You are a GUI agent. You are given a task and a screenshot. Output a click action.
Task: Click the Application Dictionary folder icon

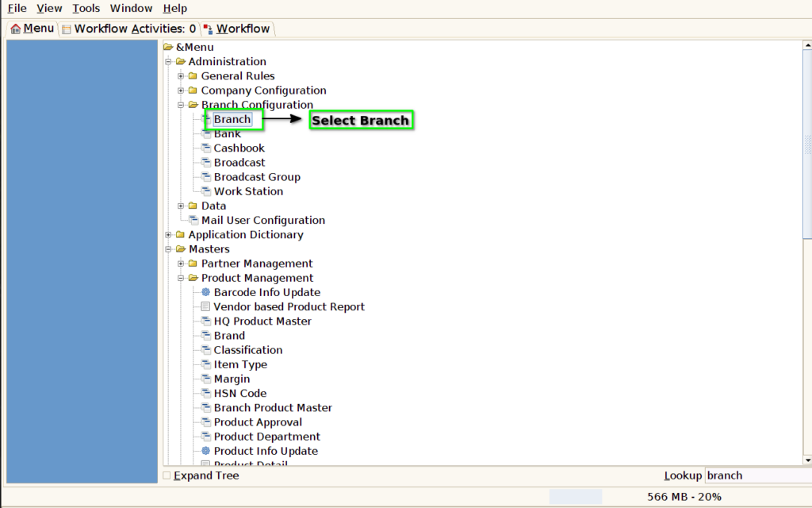(x=180, y=235)
